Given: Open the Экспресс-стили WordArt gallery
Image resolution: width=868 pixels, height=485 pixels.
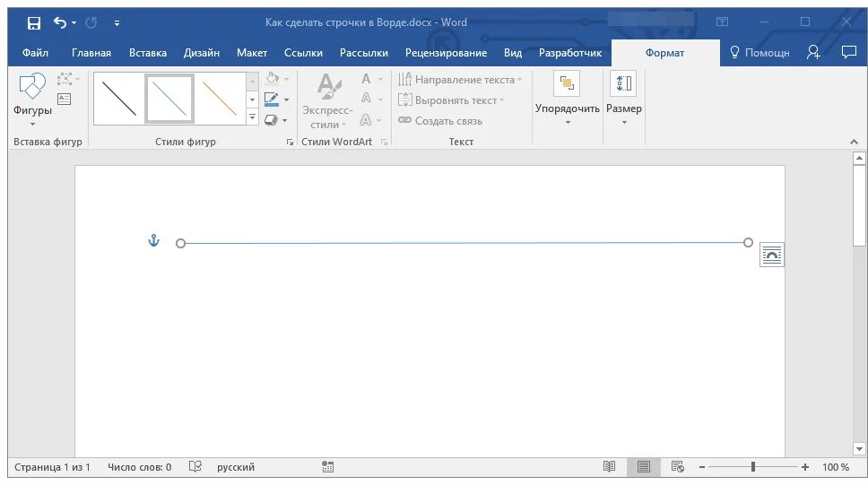Looking at the screenshot, I should [327, 100].
